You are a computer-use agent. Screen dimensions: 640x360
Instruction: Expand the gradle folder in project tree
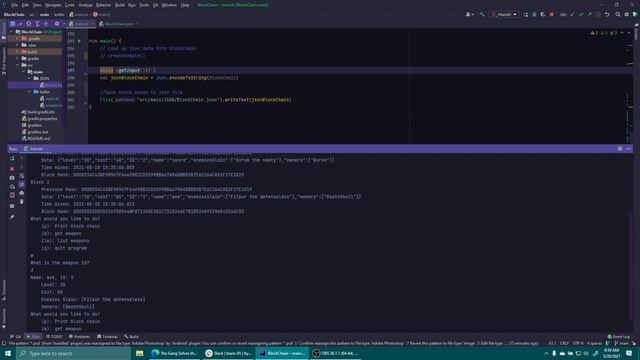tap(17, 58)
